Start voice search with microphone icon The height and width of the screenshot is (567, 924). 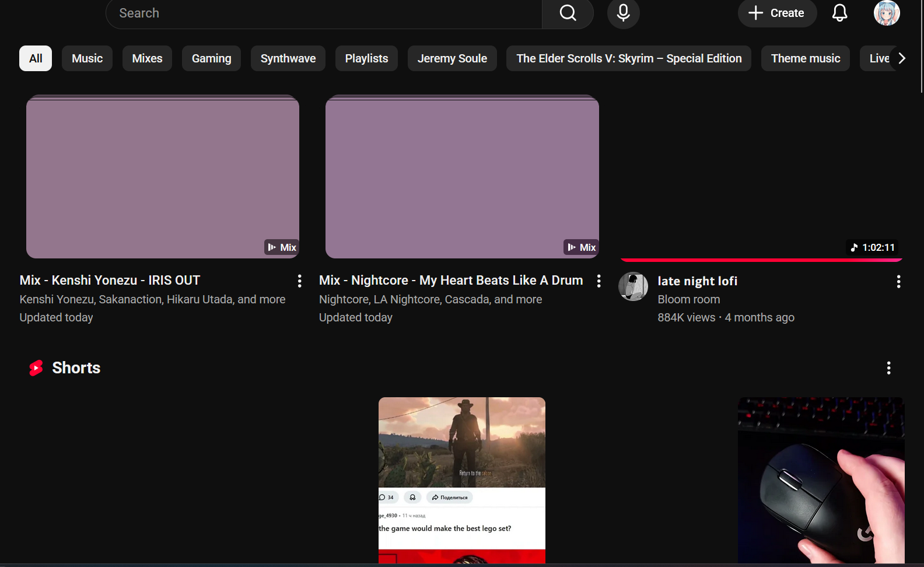click(x=623, y=13)
